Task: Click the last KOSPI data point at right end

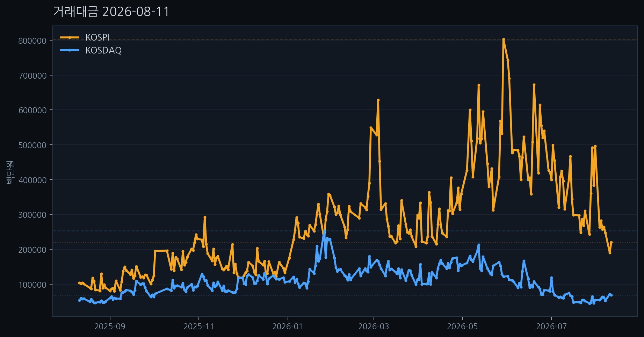Action: (x=611, y=242)
